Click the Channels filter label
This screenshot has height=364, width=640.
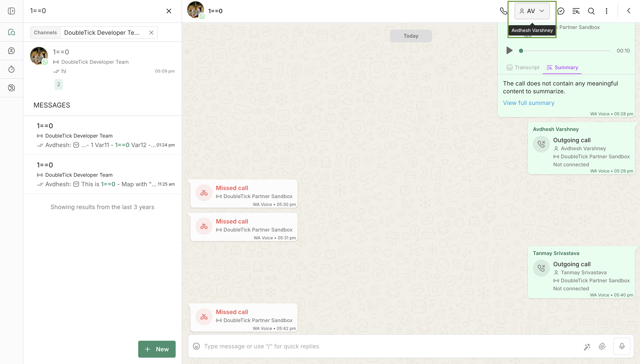(45, 33)
